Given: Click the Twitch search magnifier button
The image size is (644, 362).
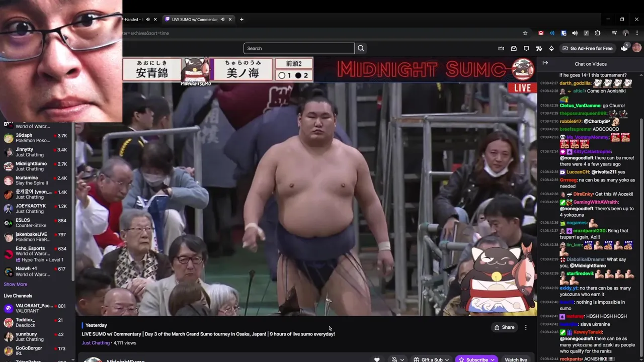Looking at the screenshot, I should (x=361, y=48).
